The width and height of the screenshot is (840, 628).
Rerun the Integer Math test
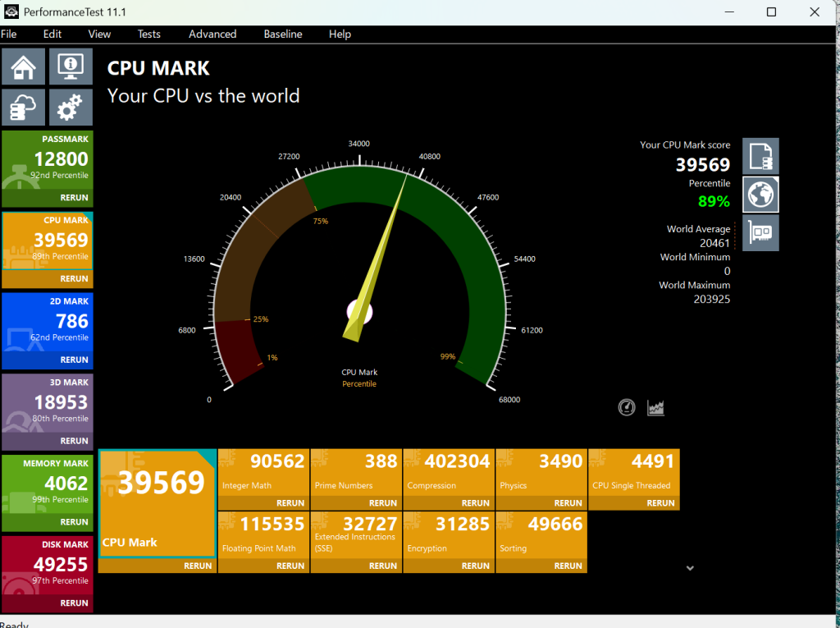290,503
